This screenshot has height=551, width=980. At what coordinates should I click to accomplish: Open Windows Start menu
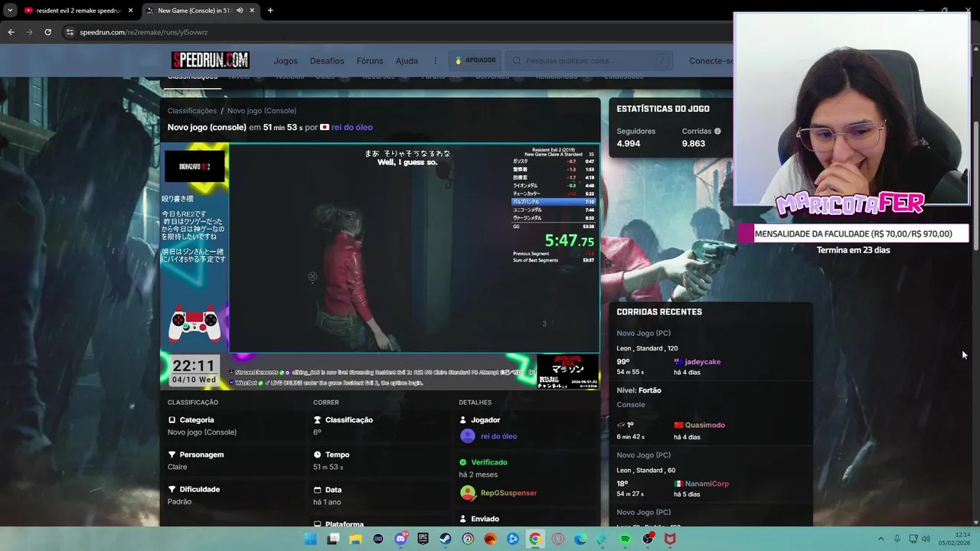pos(310,539)
